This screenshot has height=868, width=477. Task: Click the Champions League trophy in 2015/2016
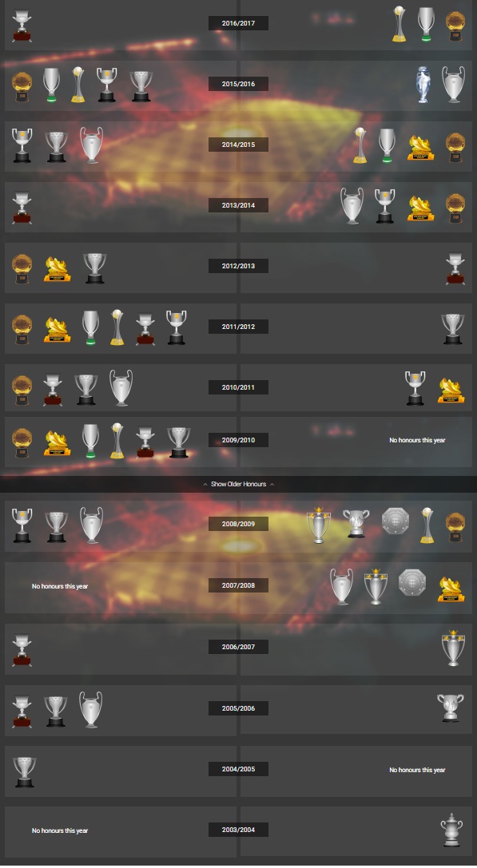[x=453, y=85]
